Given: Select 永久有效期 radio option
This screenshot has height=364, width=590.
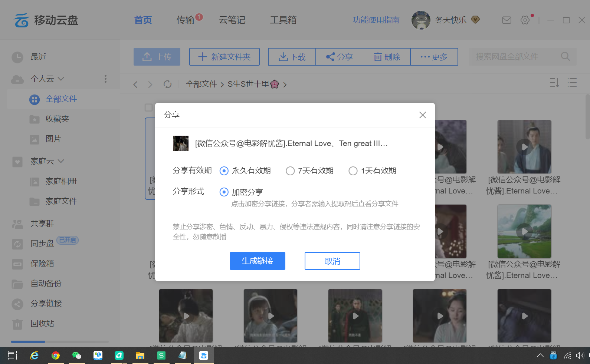Looking at the screenshot, I should (224, 171).
